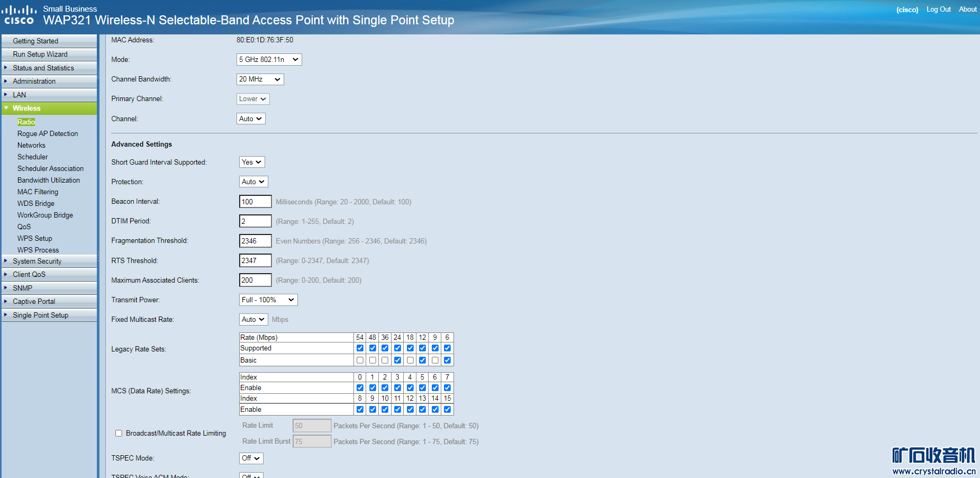Open Channel Bandwidth dropdown
The height and width of the screenshot is (478, 980).
tap(260, 79)
